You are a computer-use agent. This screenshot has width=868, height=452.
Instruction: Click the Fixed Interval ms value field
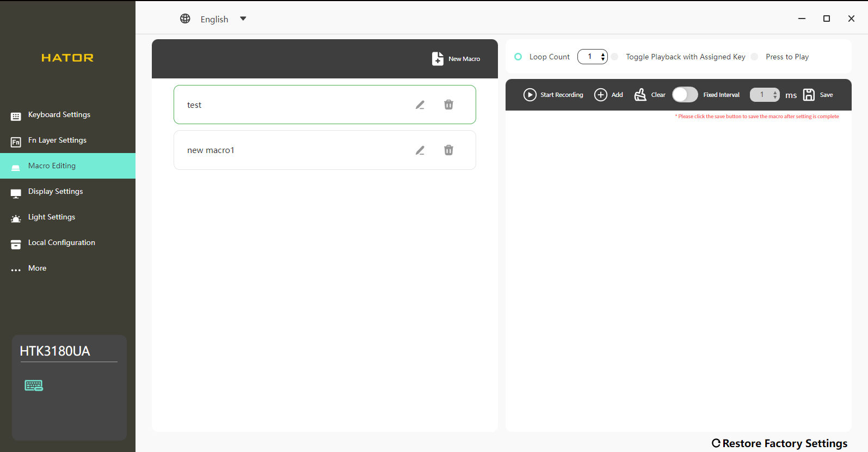coord(761,95)
